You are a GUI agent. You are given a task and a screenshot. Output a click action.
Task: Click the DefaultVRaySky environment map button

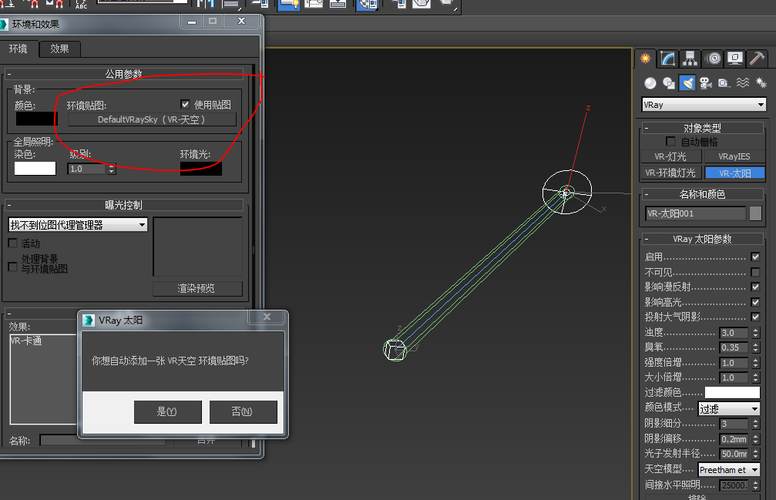151,119
